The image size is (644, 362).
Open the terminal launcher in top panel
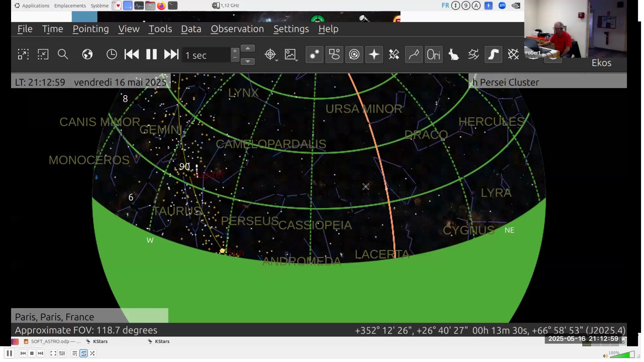click(x=172, y=5)
